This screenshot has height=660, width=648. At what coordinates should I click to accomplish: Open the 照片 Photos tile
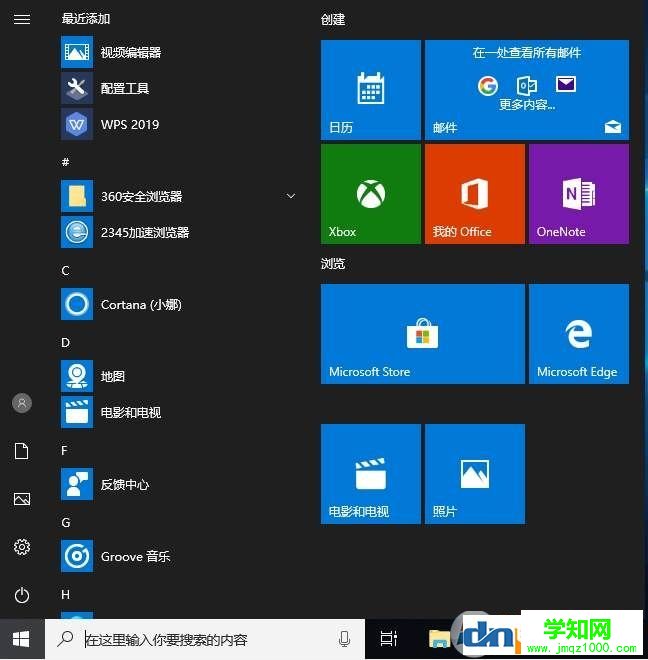coord(475,474)
